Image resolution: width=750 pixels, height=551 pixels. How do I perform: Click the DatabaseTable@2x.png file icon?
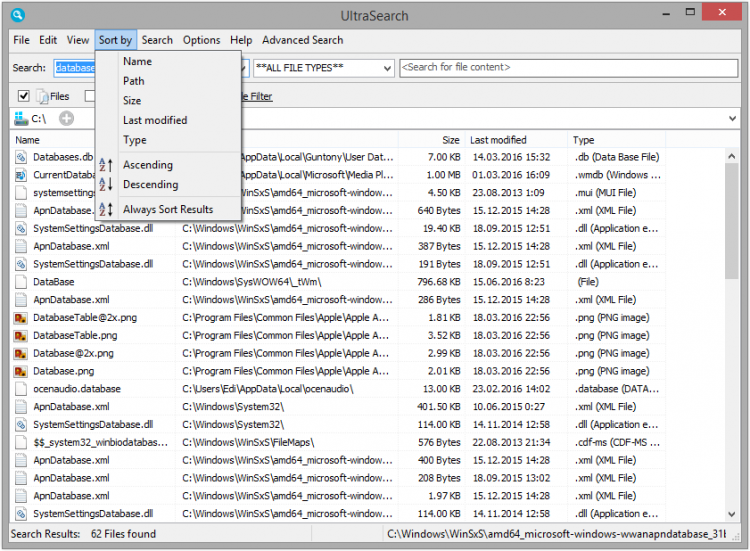21,318
